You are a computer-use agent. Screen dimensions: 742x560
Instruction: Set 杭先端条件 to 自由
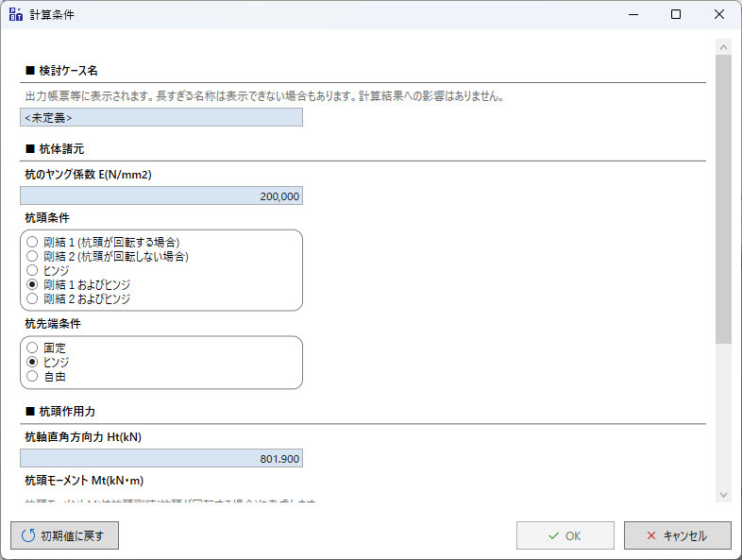[33, 376]
